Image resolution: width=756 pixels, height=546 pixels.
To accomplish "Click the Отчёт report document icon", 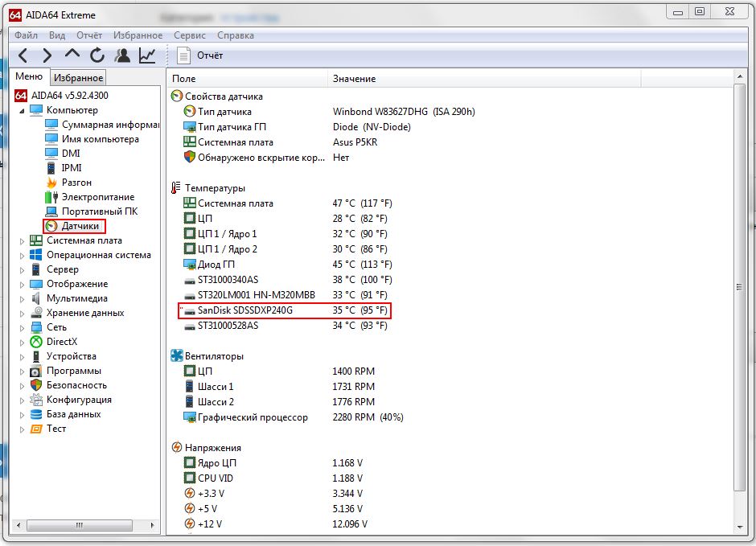I will (x=183, y=55).
